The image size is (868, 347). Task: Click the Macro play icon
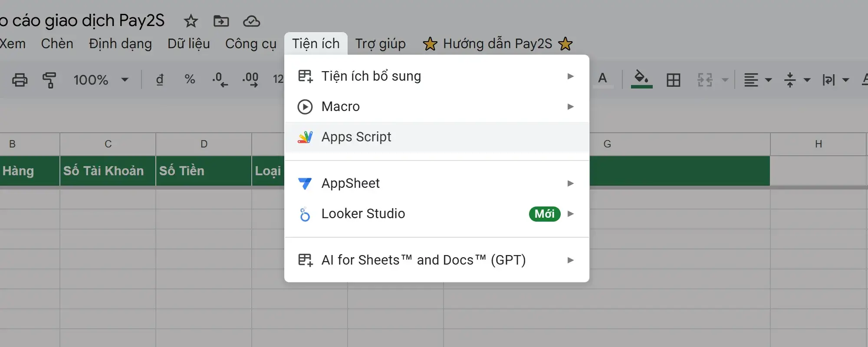tap(305, 107)
